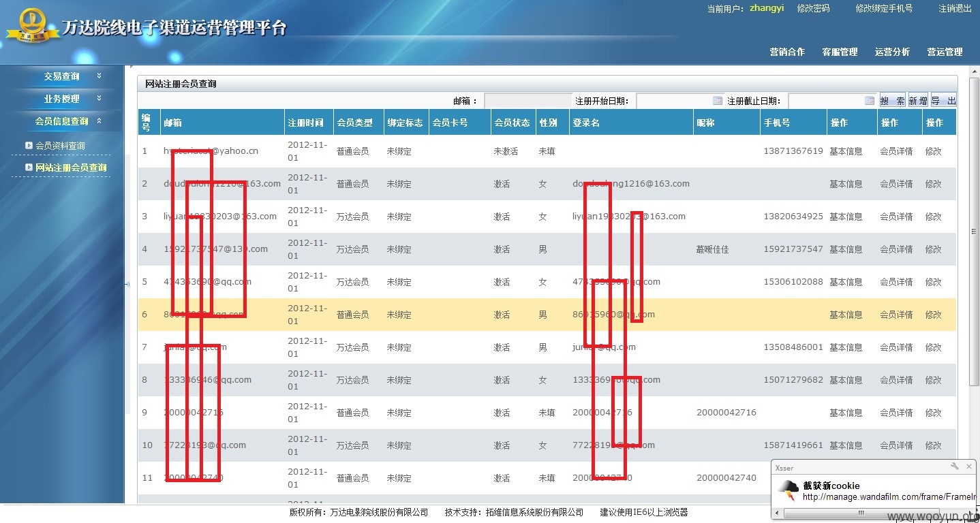Focus the 邮箱 email input field

click(528, 101)
